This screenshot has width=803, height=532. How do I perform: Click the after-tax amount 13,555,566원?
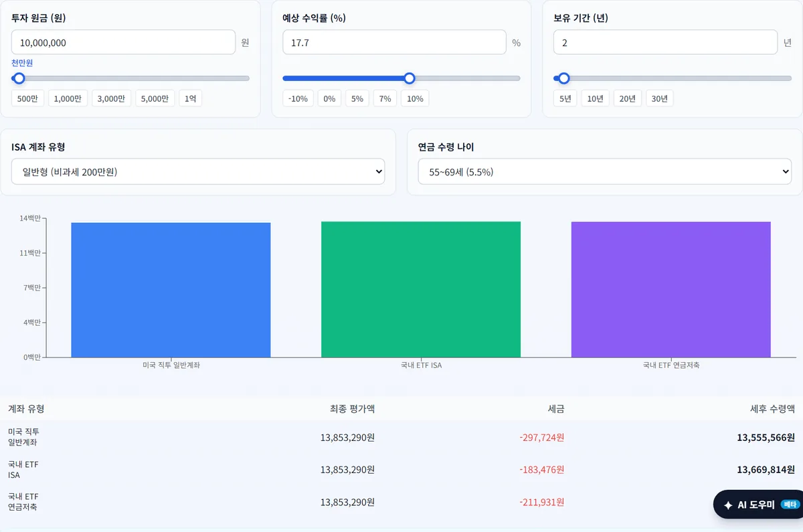tap(766, 437)
